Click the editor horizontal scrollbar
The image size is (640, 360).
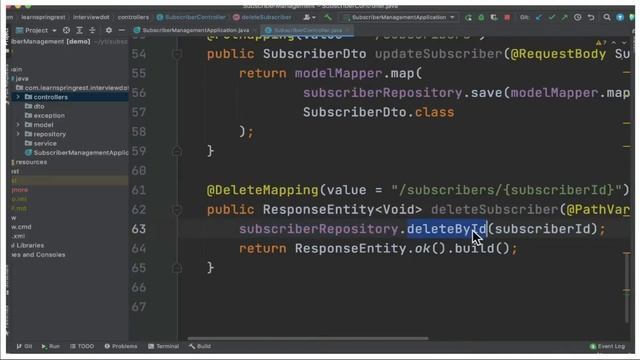coord(308,338)
